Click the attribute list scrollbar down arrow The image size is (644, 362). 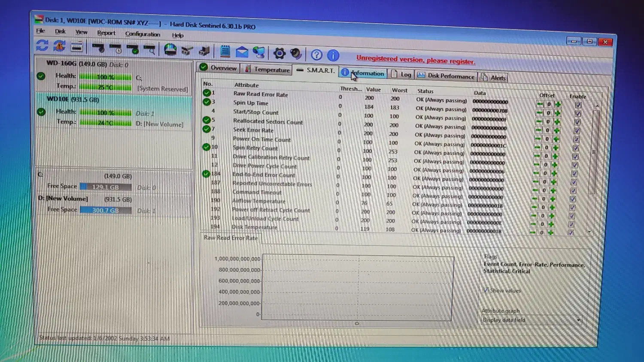coord(589,232)
